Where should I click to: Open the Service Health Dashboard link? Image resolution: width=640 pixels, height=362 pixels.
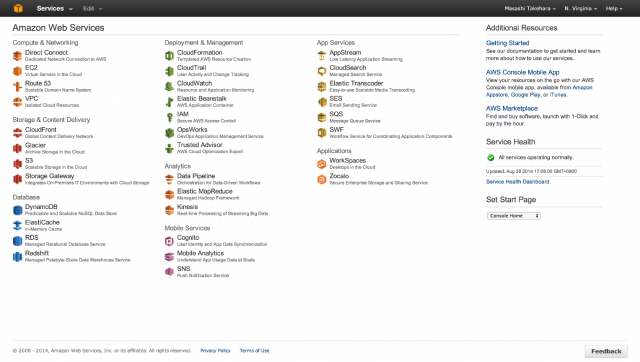[517, 182]
